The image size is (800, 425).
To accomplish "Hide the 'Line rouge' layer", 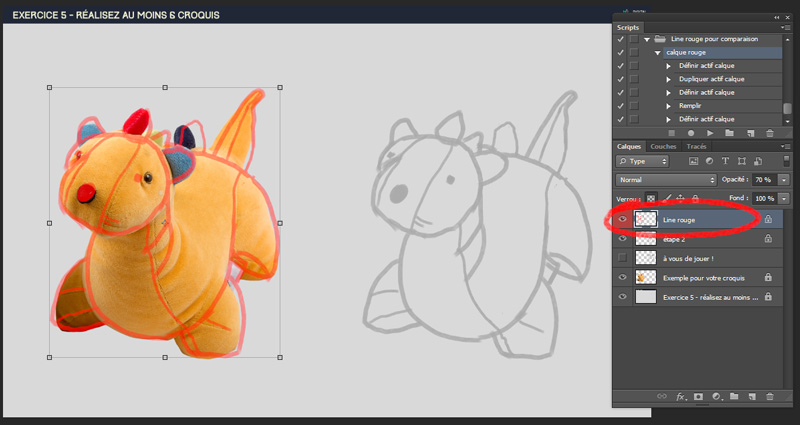I will point(622,219).
